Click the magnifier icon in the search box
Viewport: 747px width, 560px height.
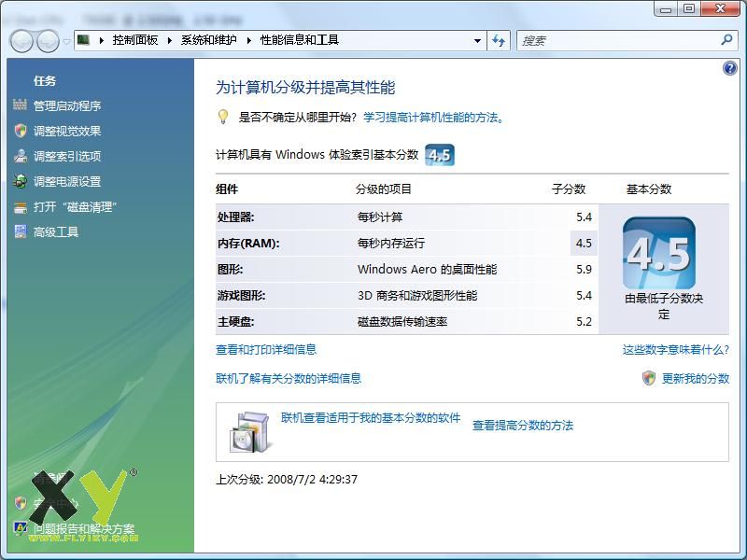(x=726, y=40)
